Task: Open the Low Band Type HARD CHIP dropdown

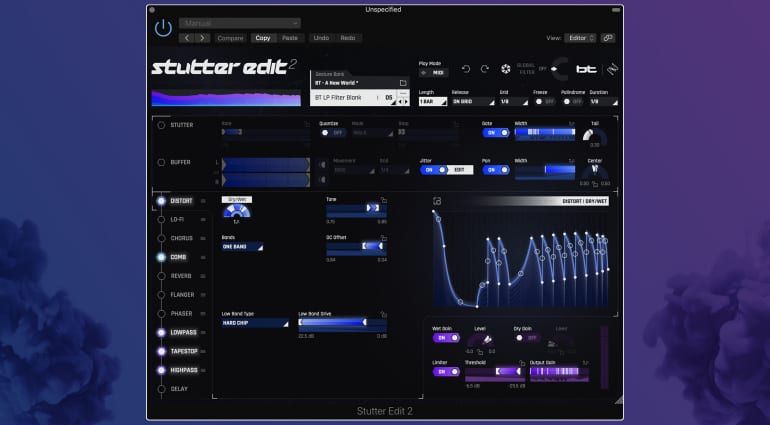Action: click(x=255, y=323)
